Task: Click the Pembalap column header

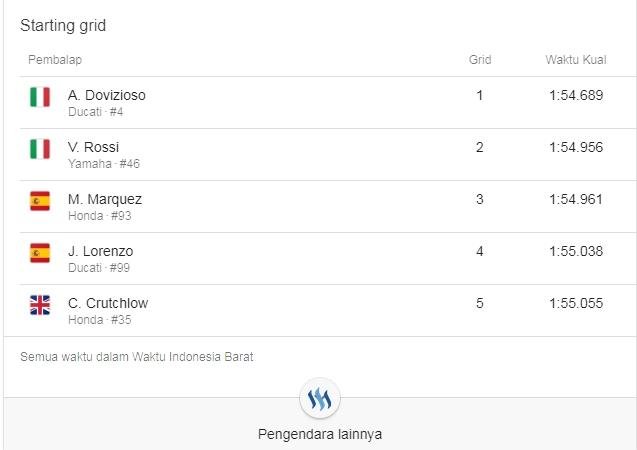Action: 54,60
